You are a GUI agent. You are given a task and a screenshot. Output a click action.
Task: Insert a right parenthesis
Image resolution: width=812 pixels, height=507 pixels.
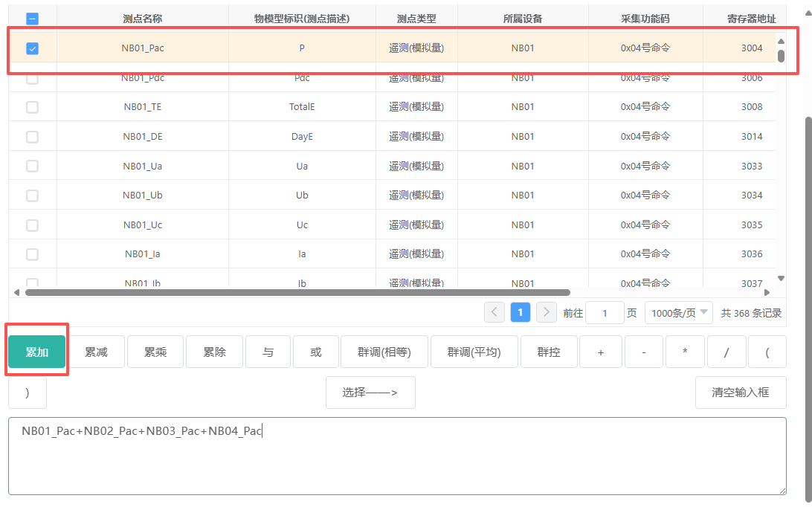coord(28,393)
